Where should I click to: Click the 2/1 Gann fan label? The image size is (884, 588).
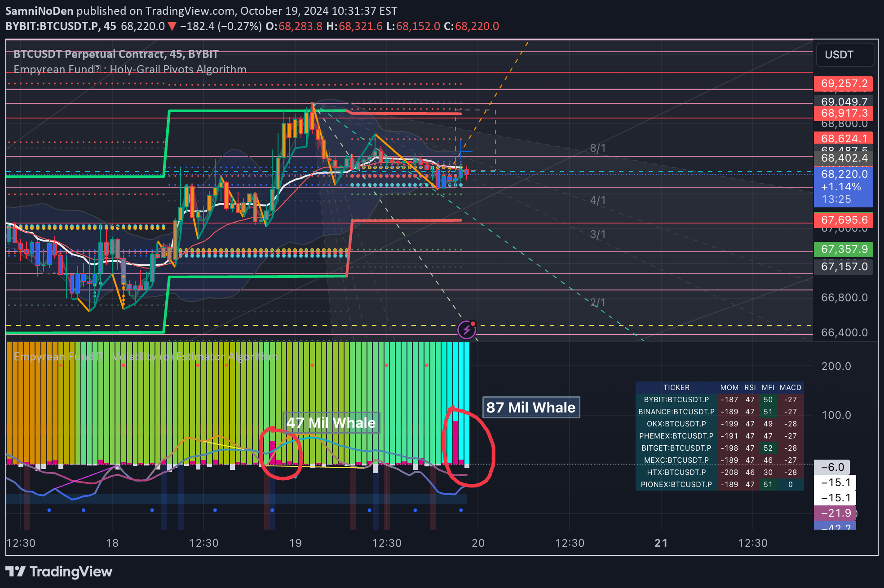pos(598,303)
